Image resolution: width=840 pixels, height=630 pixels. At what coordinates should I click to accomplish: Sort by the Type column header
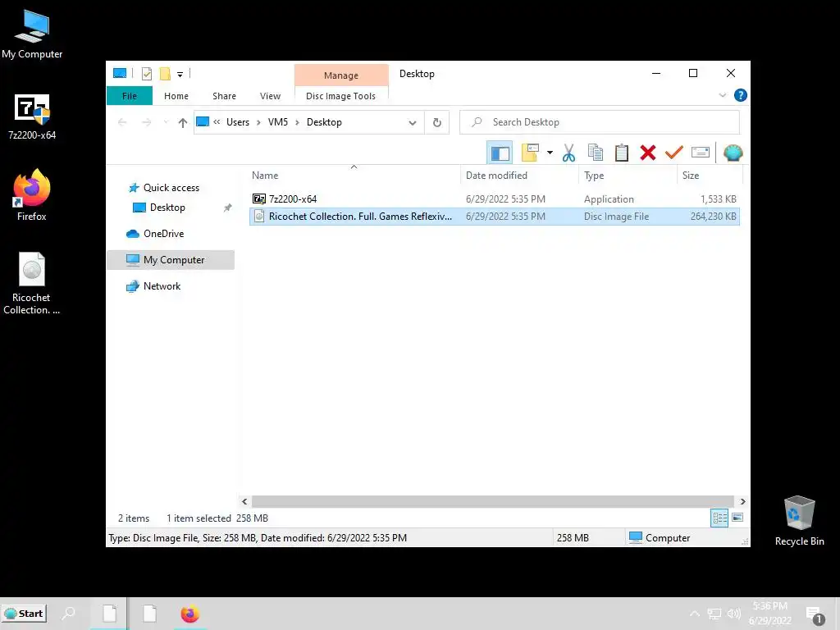pos(628,176)
